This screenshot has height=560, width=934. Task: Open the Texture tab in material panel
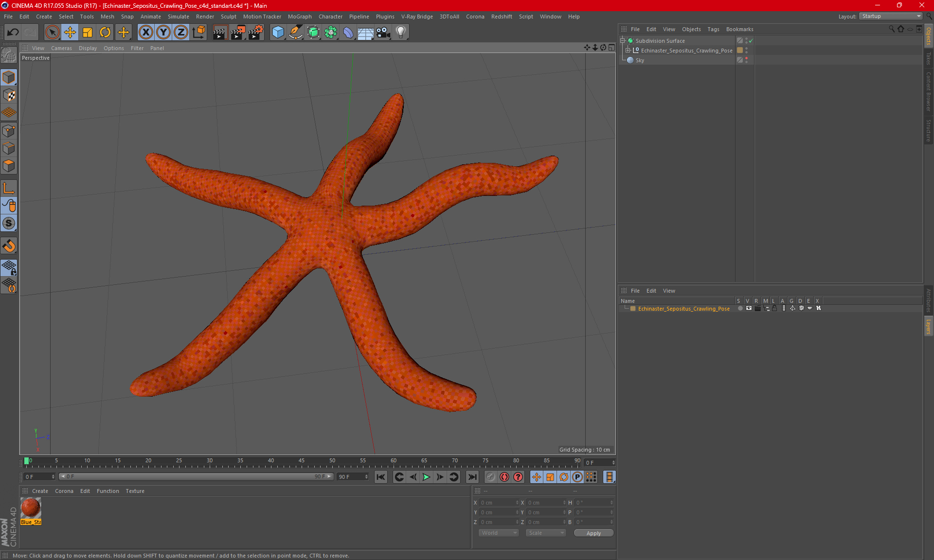click(134, 491)
